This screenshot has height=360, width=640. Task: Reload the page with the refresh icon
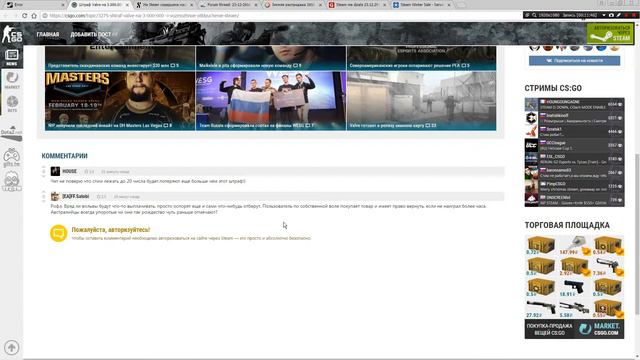pos(24,16)
